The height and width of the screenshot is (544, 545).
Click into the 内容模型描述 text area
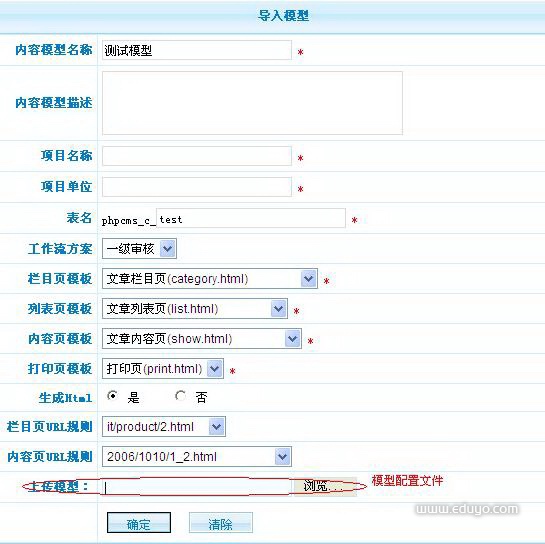(x=252, y=103)
